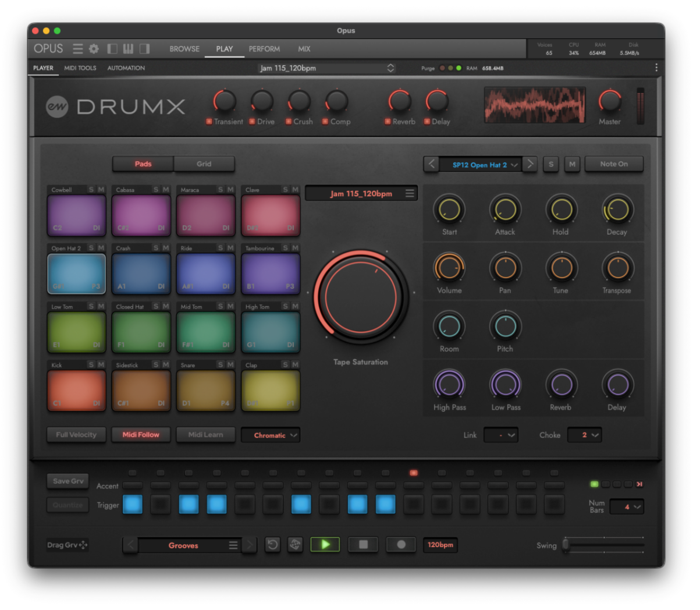Open the Chromatic mode dropdown

click(270, 435)
